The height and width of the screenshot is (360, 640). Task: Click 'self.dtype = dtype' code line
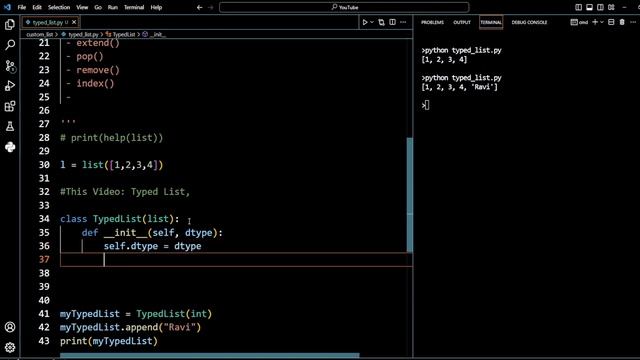(x=152, y=246)
